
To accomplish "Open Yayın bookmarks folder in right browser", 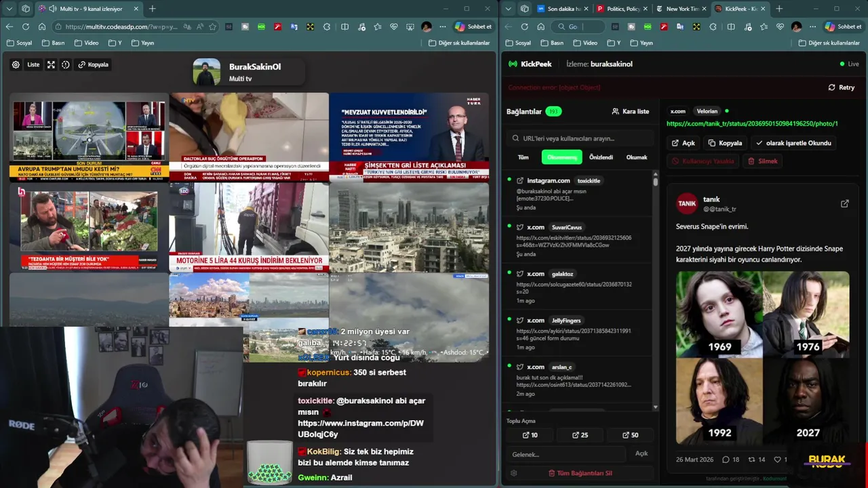I will 641,43.
